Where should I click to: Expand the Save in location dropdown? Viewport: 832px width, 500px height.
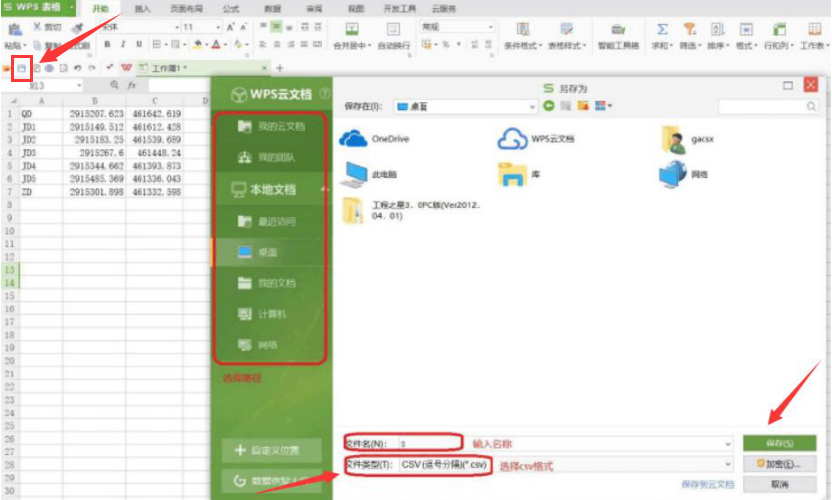point(532,107)
